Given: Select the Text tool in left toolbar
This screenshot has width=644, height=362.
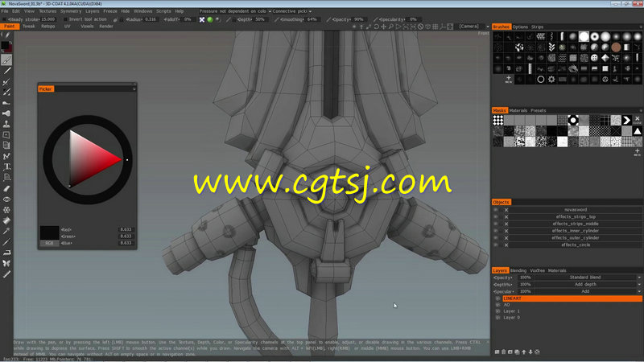Looking at the screenshot, I should tap(7, 167).
